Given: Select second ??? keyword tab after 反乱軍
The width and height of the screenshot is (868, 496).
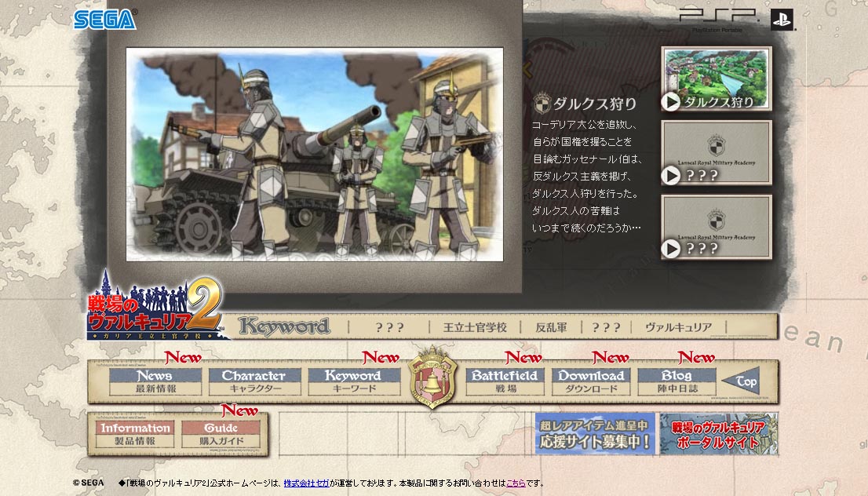Looking at the screenshot, I should coord(606,327).
